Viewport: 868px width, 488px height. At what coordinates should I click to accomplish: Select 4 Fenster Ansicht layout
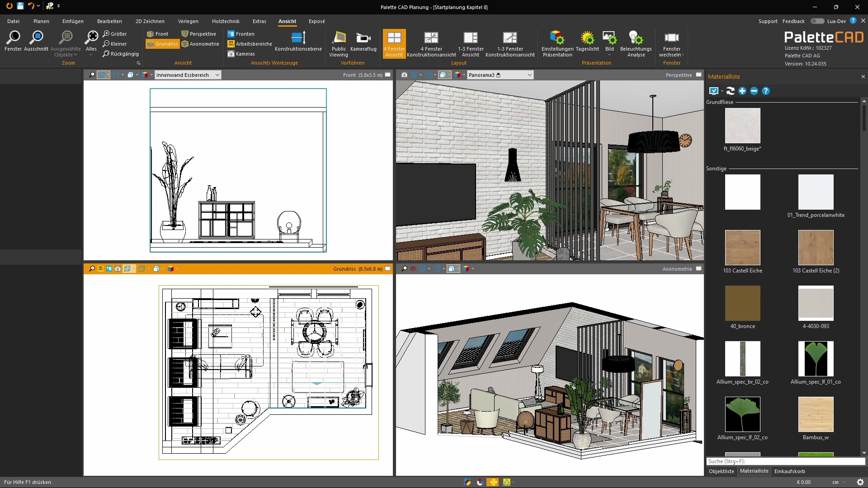click(x=394, y=44)
